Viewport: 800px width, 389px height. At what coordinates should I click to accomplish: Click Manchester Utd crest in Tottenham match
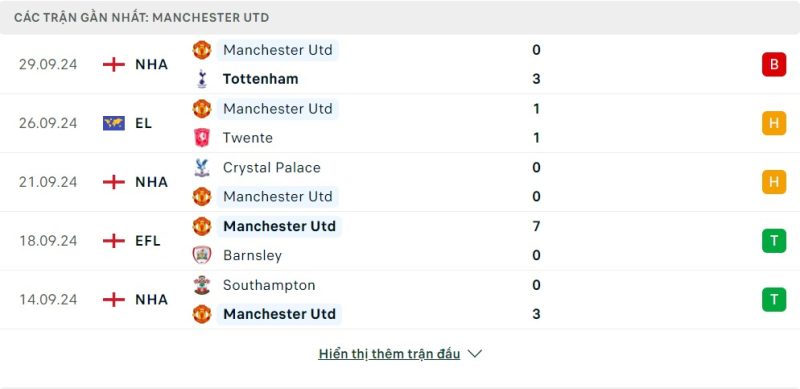tap(202, 50)
